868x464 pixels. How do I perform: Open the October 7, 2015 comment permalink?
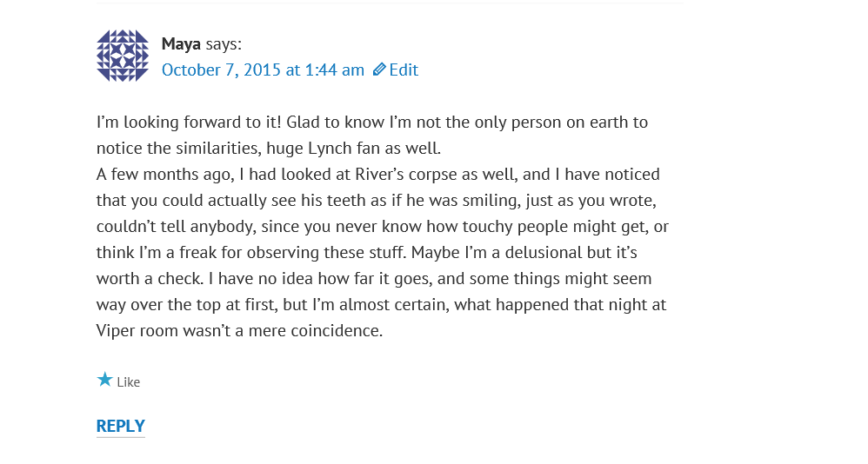coord(263,70)
